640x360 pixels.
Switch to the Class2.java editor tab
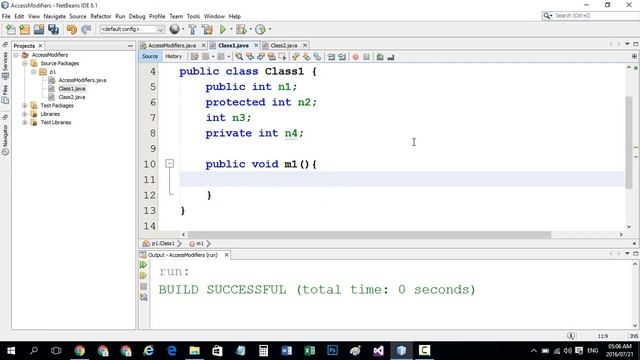point(284,45)
